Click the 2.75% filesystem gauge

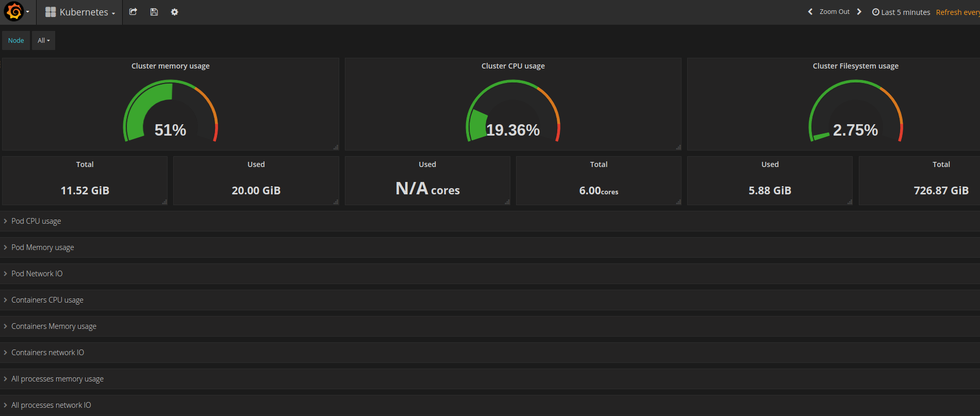[x=856, y=111]
